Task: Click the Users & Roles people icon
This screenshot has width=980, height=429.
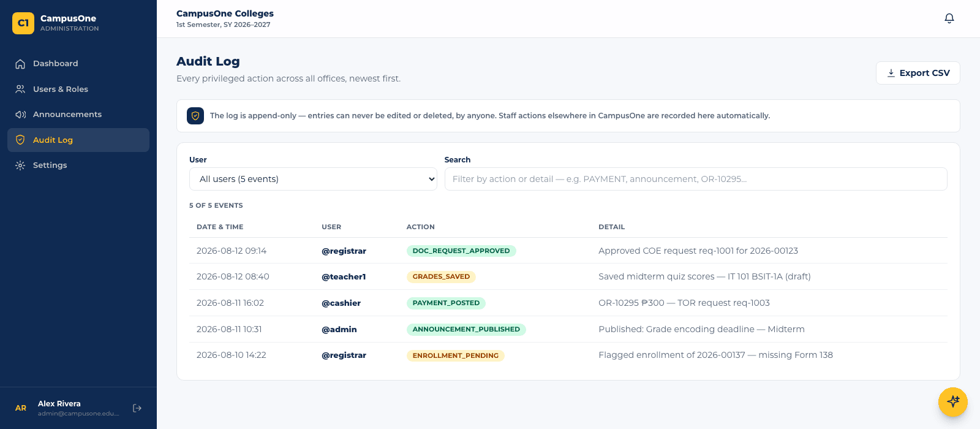Action: [x=20, y=89]
